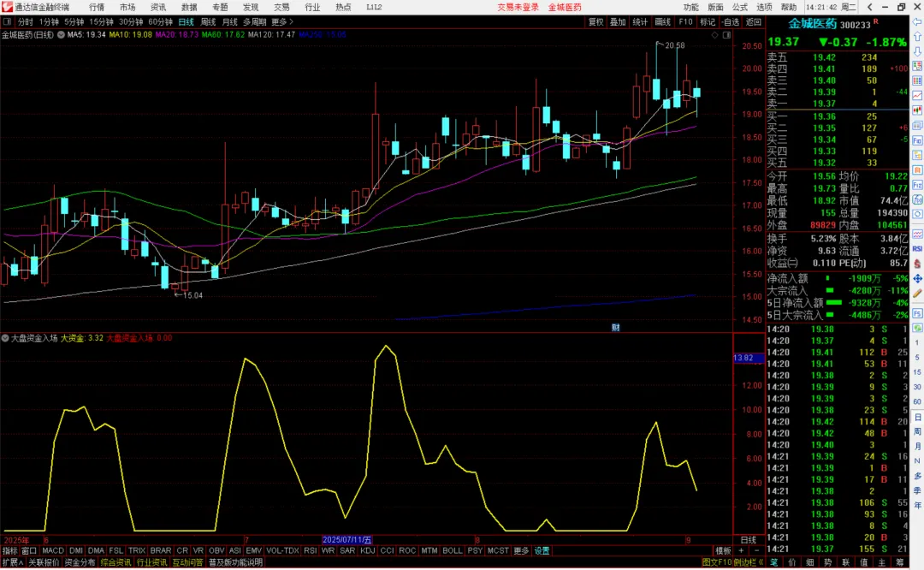Screen dimensions: 924x570
Task: Click the back chevron in title bar
Action: coord(870,7)
